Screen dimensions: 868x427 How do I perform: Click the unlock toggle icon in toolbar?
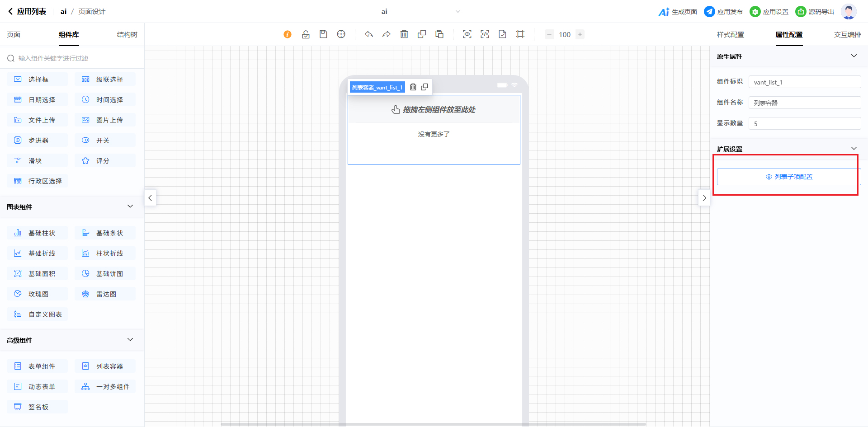pos(306,34)
